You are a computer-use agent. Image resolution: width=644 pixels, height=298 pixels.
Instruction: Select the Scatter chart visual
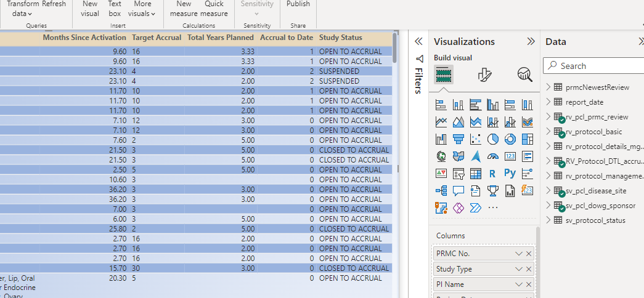[x=476, y=139]
